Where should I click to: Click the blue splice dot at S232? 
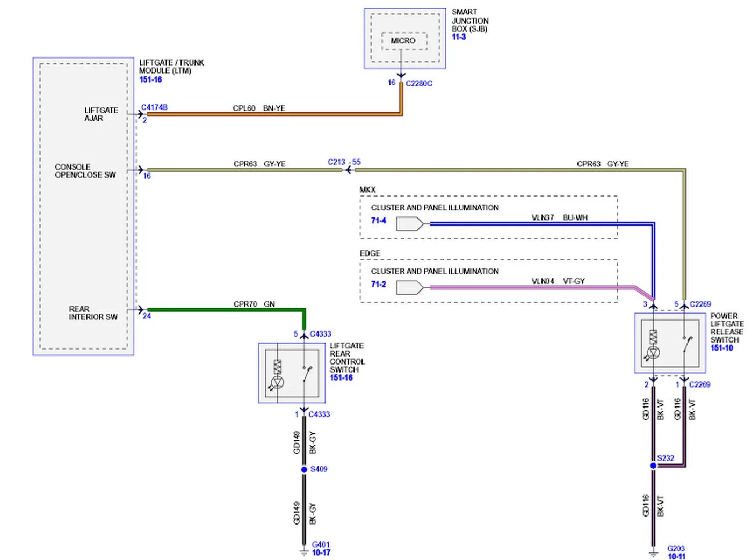point(653,466)
